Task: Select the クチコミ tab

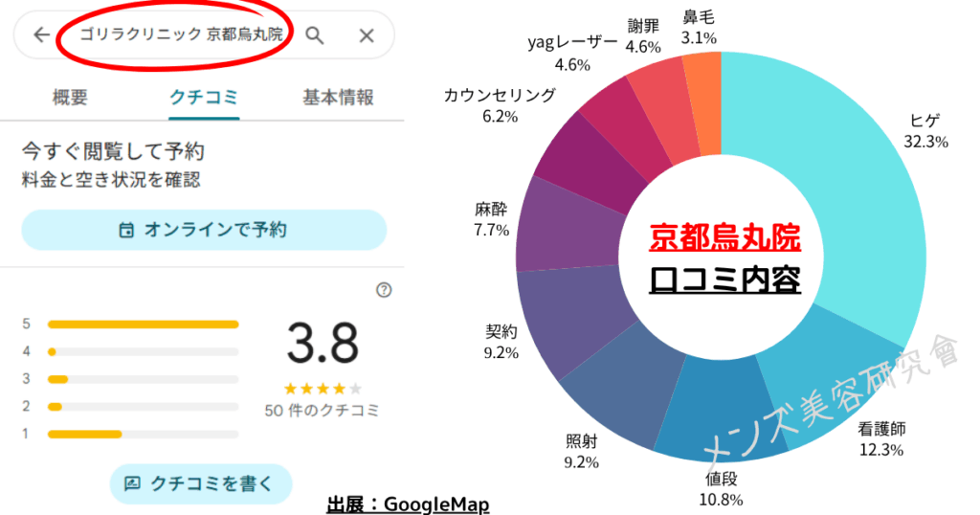Action: point(204,98)
